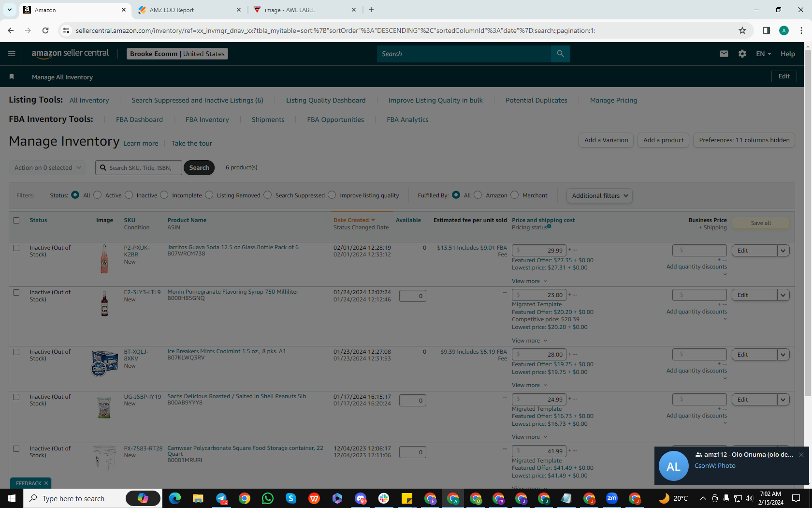This screenshot has height=508, width=812.
Task: Open the Windows Start menu
Action: coord(12,498)
